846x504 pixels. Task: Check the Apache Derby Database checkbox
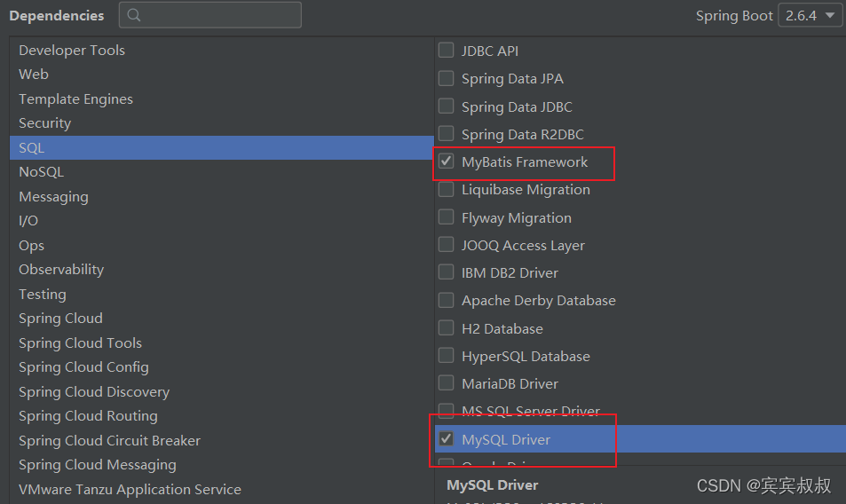(447, 300)
